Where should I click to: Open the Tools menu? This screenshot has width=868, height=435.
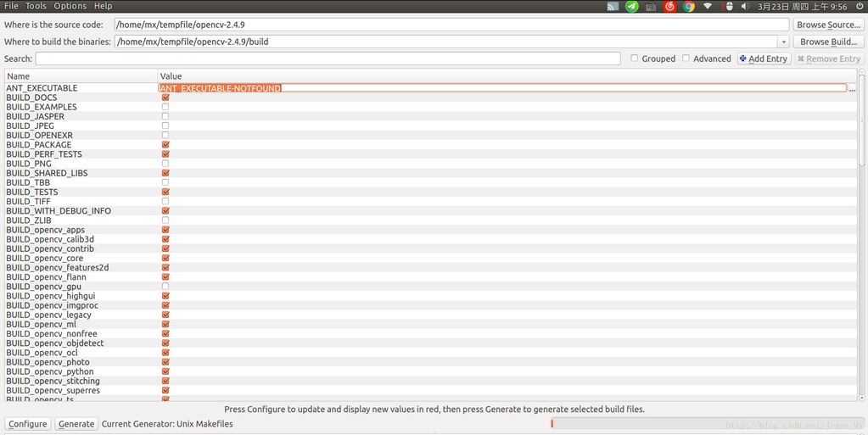(36, 6)
